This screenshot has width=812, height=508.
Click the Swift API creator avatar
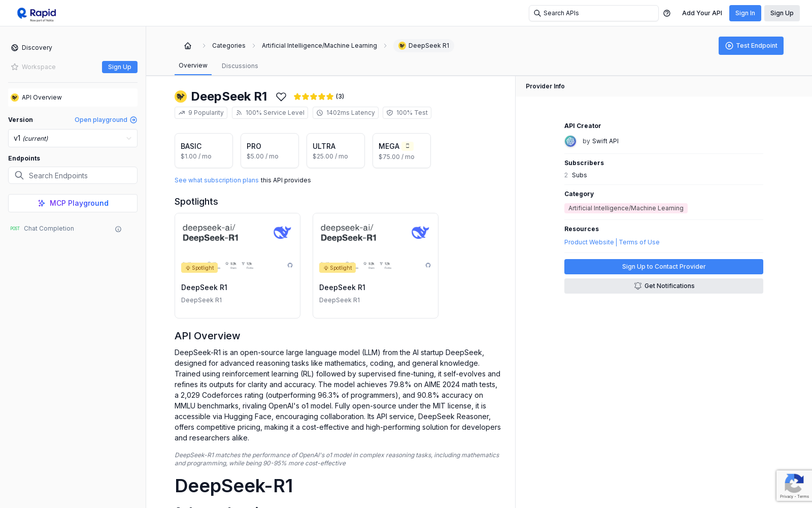click(x=570, y=141)
